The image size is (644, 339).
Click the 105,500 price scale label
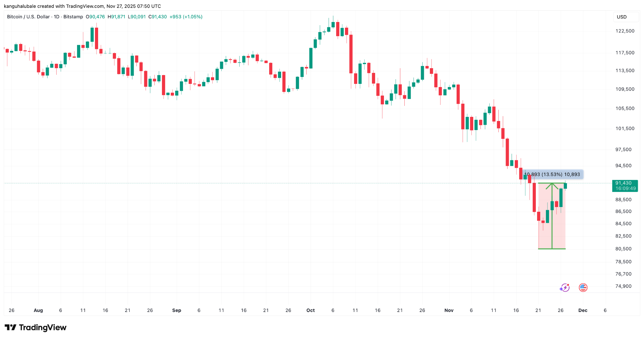click(625, 108)
